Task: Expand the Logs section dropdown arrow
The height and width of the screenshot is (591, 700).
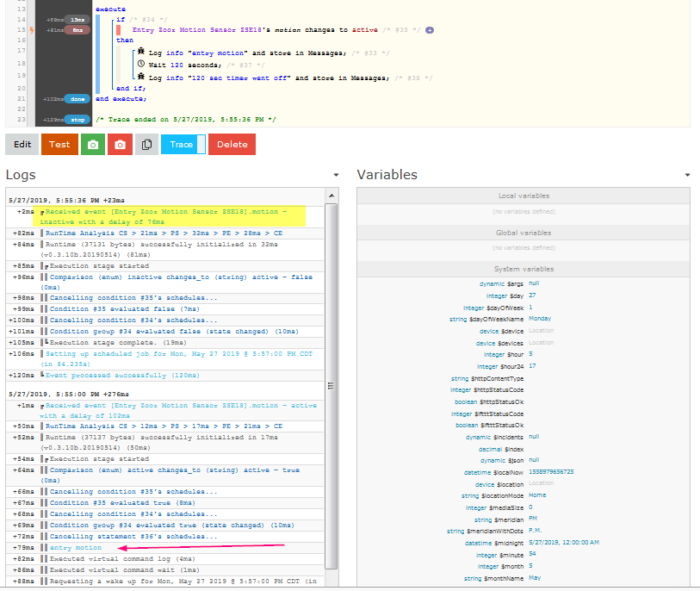Action: click(336, 175)
